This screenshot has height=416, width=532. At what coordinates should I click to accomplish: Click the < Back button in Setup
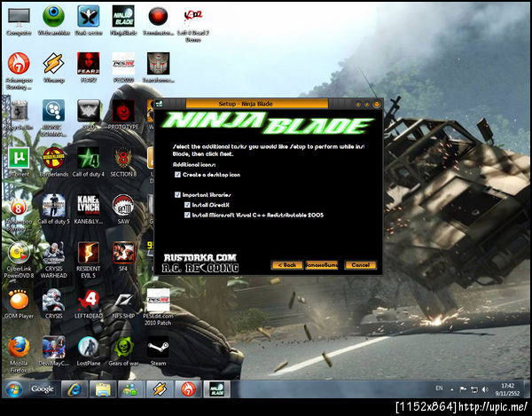point(287,265)
